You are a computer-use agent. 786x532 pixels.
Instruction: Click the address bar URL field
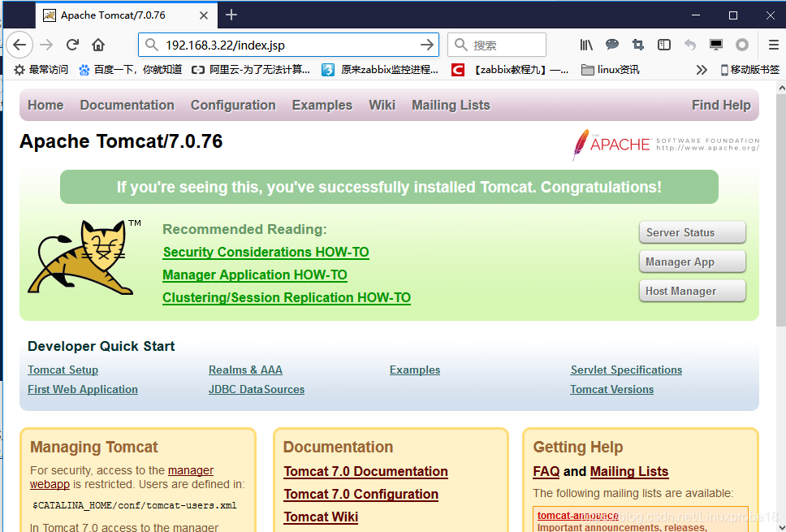point(288,45)
